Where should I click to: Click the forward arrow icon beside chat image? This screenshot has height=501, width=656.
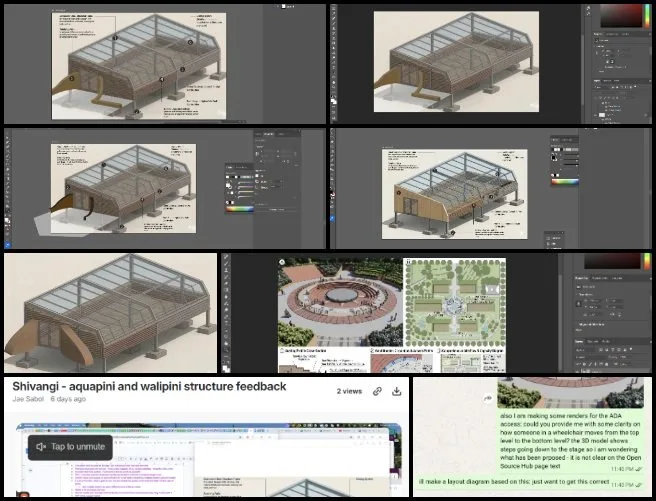pyautogui.click(x=488, y=398)
